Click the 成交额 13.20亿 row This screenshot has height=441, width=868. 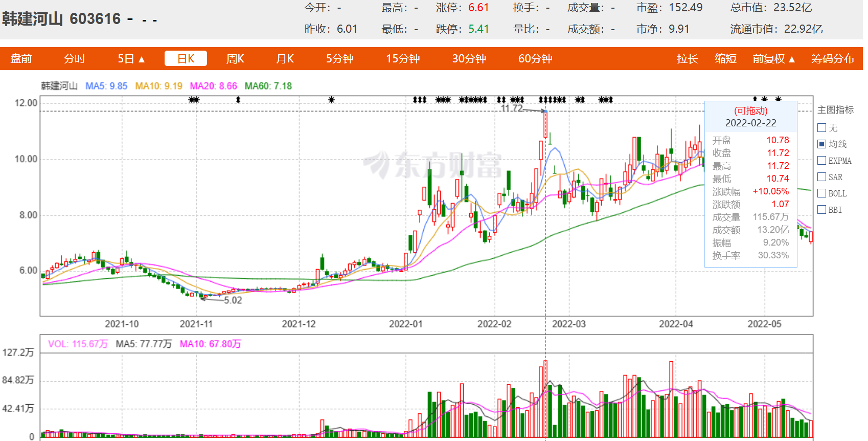pyautogui.click(x=750, y=230)
